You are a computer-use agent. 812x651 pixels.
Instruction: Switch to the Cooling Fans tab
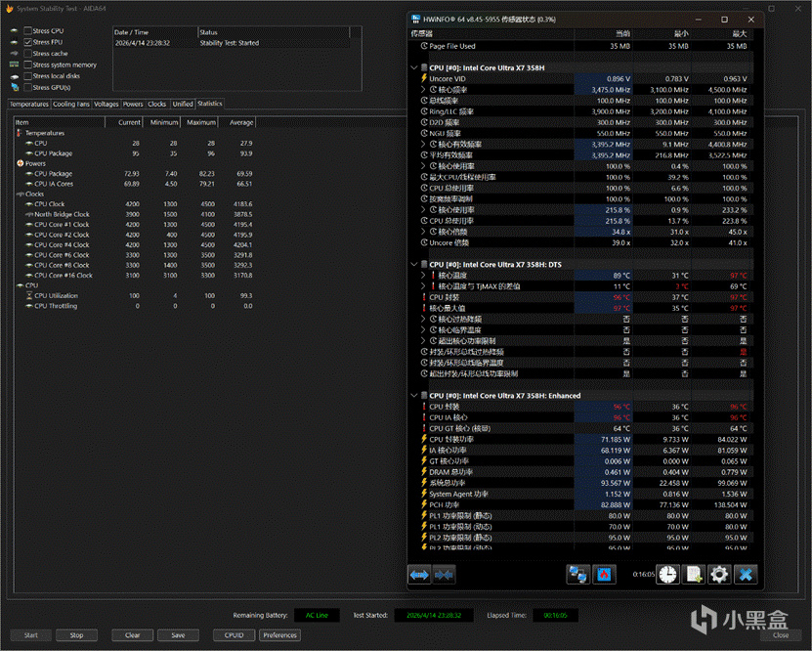point(71,104)
